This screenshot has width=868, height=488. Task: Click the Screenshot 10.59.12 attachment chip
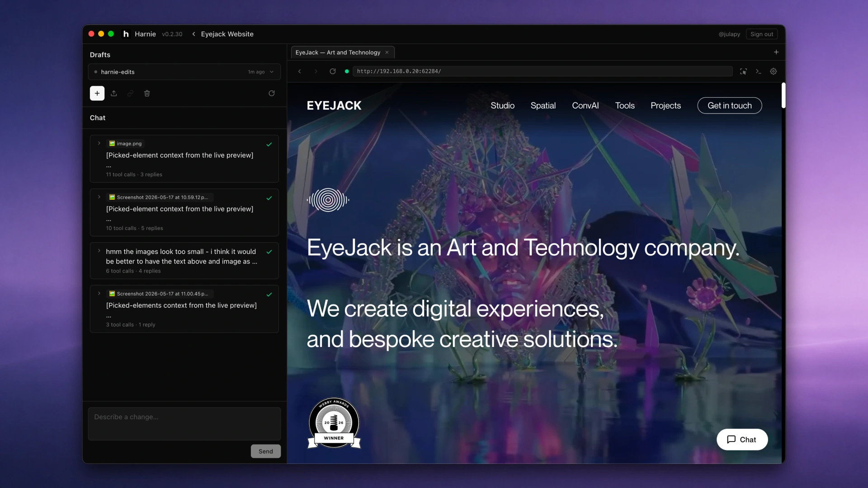160,197
